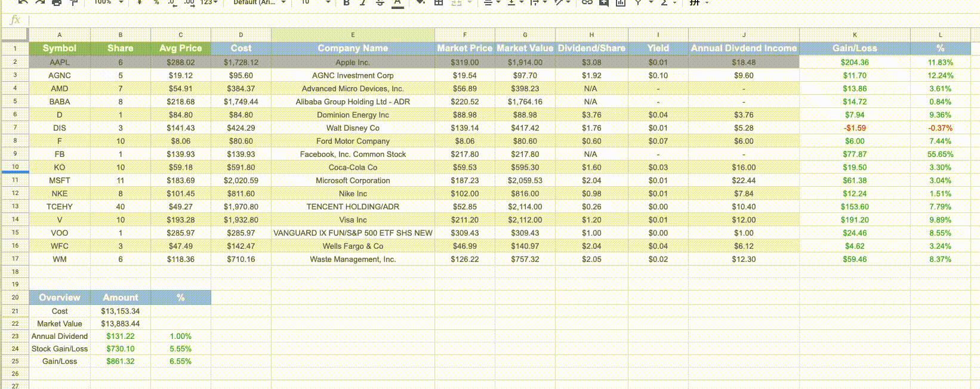
Task: Select the $13,153.34 total cost cell
Action: (121, 311)
